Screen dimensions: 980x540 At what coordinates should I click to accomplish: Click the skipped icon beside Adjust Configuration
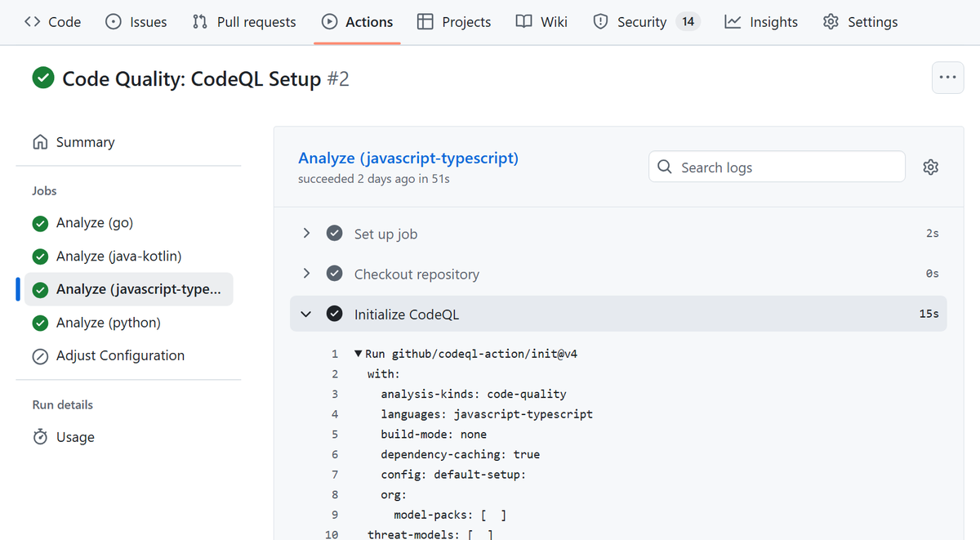click(40, 356)
